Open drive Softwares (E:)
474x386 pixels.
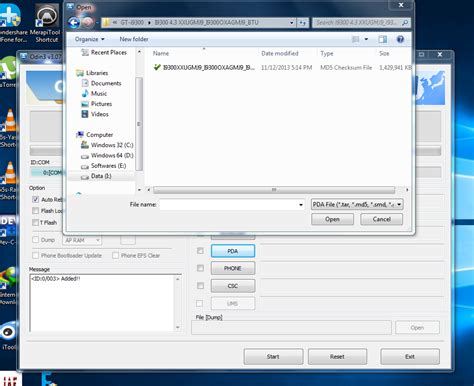tap(108, 166)
